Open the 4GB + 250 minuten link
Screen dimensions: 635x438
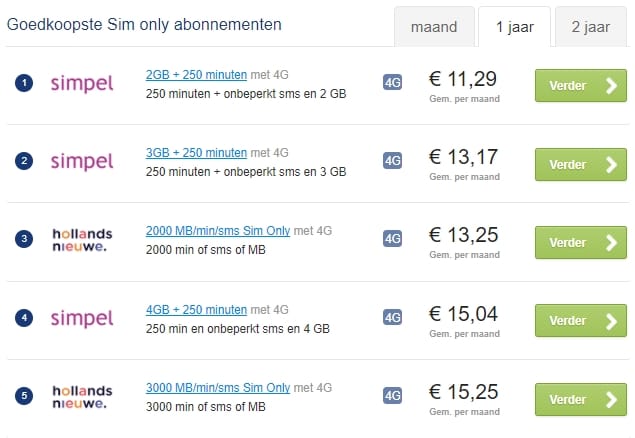pyautogui.click(x=196, y=310)
